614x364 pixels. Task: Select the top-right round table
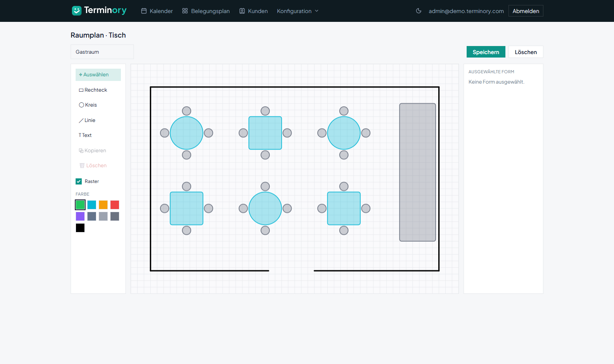[344, 133]
